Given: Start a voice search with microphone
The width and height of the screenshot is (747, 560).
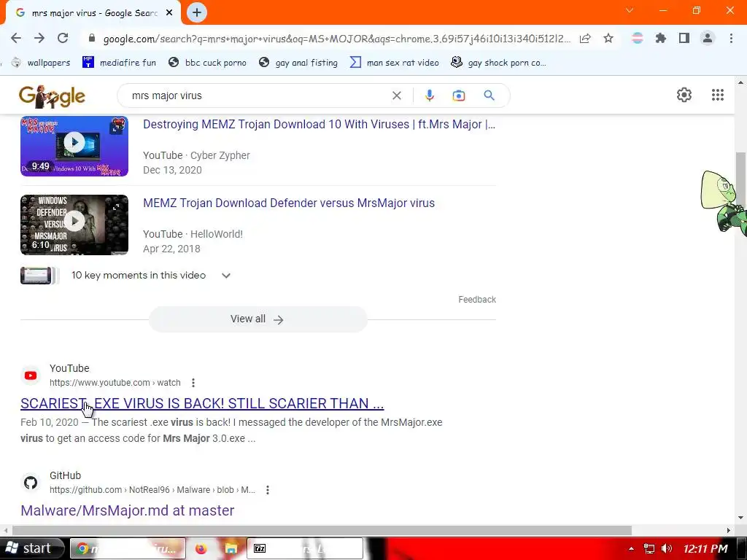Looking at the screenshot, I should 429,96.
